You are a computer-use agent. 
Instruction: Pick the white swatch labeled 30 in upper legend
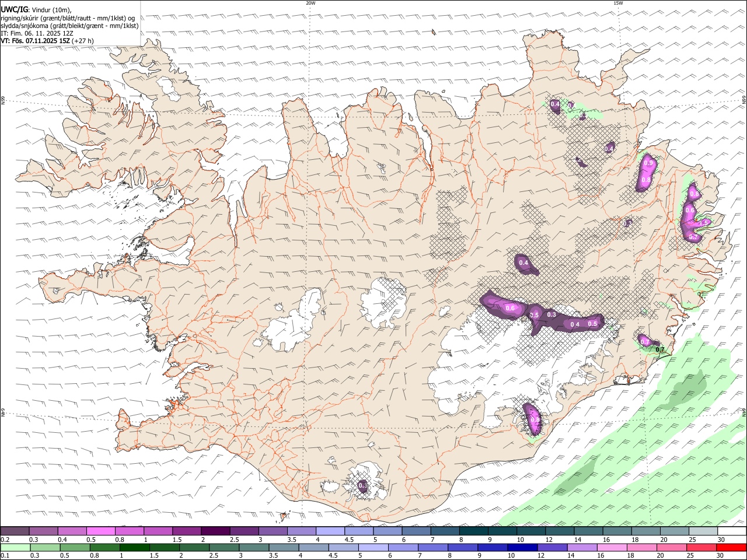point(731,531)
